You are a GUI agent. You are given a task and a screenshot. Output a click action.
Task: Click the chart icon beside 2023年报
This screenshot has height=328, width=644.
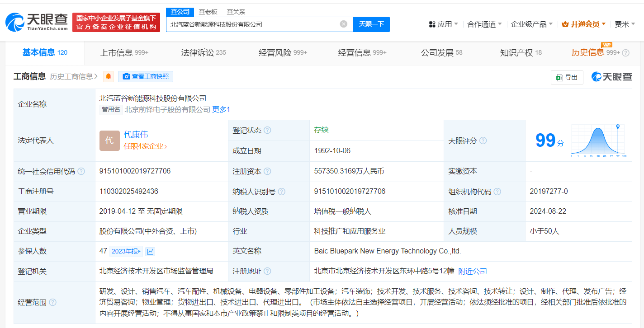[150, 251]
